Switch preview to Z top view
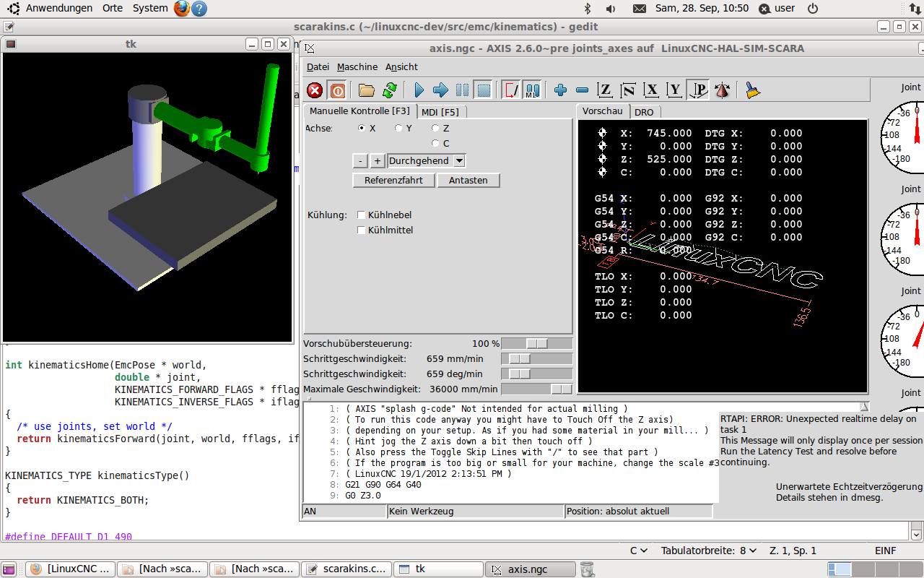 pos(605,90)
